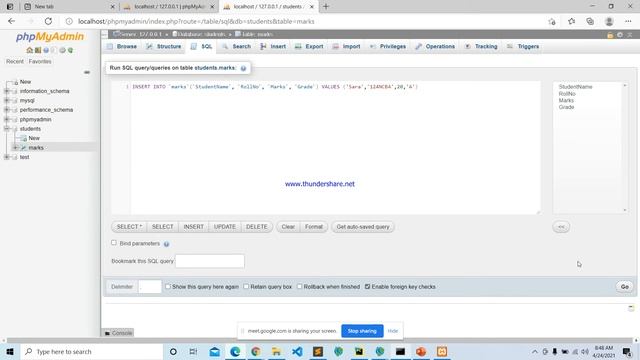
Task: Open the Insert tab
Action: 273,47
